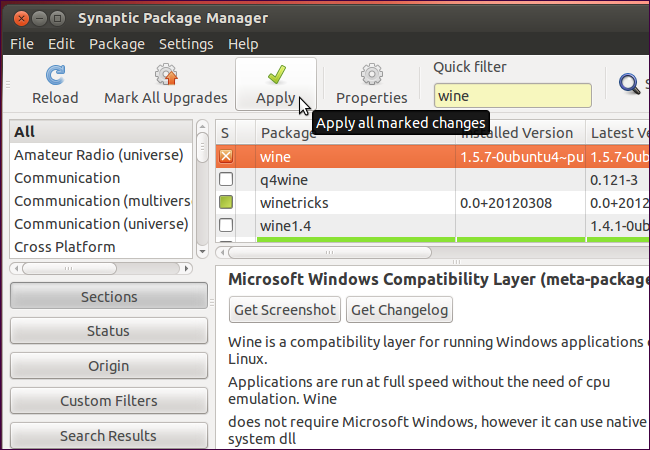Click sections list right scroll arrow

pyautogui.click(x=187, y=269)
